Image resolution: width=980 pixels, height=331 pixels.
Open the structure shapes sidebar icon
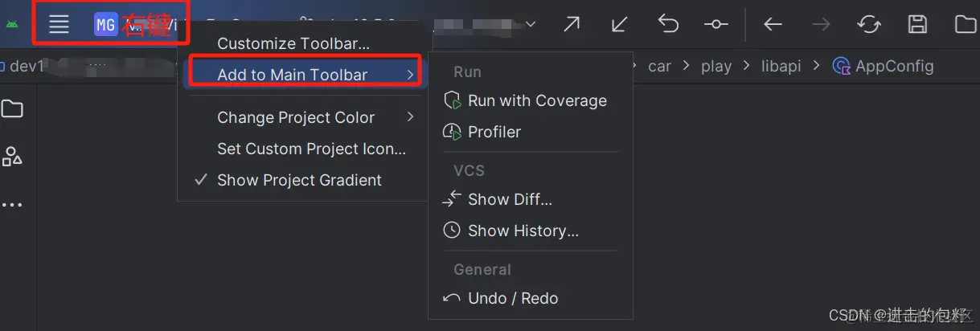pos(12,156)
